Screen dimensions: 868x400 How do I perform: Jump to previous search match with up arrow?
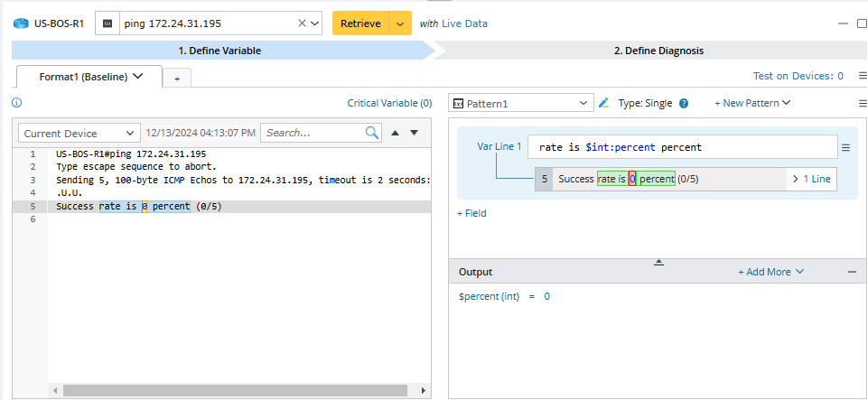coord(396,133)
